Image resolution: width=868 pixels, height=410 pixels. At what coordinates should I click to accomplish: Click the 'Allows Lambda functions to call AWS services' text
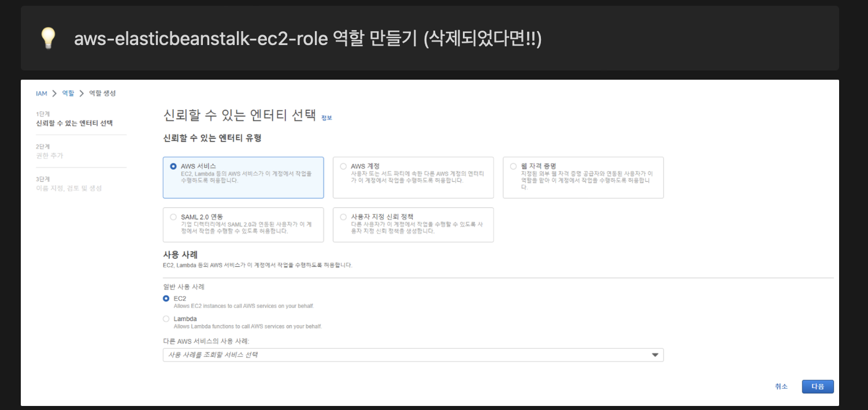pyautogui.click(x=248, y=326)
